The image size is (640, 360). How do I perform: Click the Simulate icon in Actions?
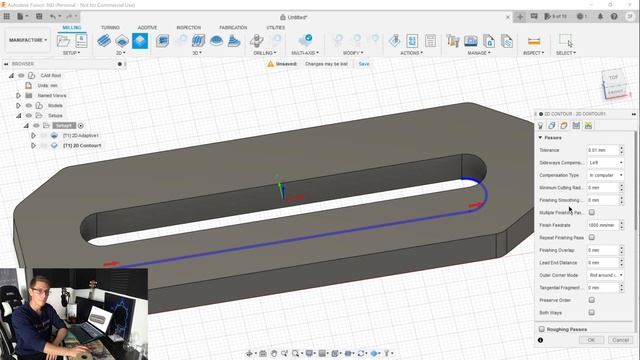click(394, 41)
